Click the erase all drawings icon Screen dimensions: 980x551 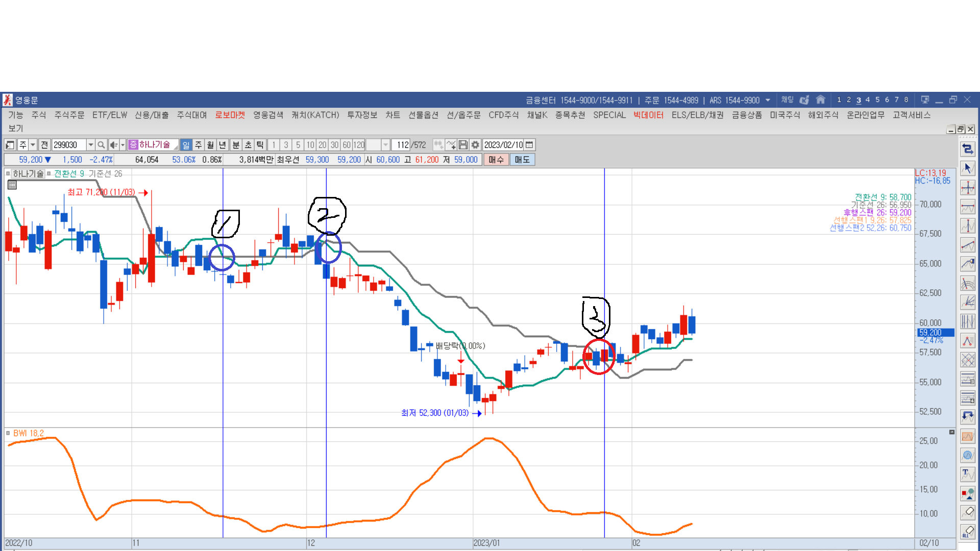coord(968,532)
